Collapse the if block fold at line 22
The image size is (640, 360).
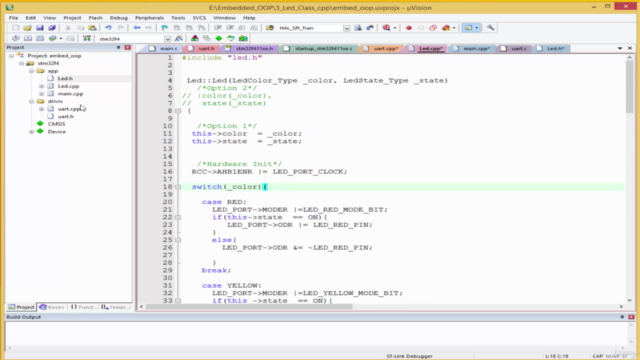point(178,218)
